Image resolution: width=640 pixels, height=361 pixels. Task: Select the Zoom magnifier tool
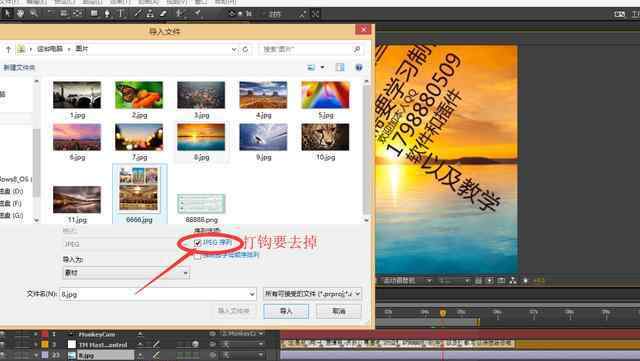pos(34,13)
